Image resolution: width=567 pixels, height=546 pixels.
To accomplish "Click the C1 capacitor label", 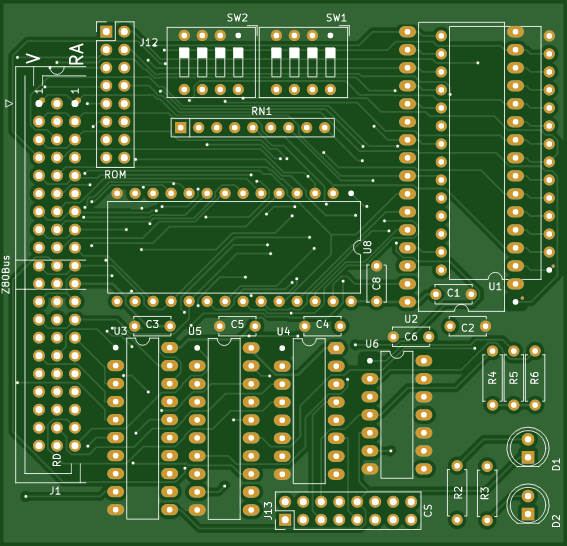I will point(453,293).
